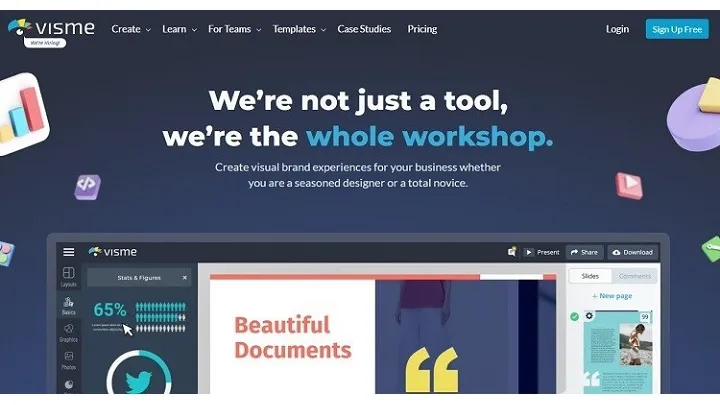Open the Basics sidebar panel
720x405 pixels.
click(x=68, y=304)
